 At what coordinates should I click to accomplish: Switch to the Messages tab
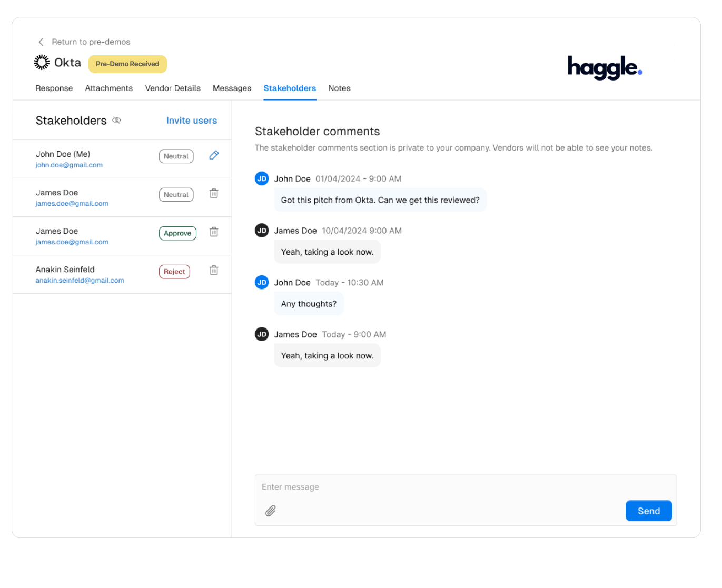pos(232,88)
